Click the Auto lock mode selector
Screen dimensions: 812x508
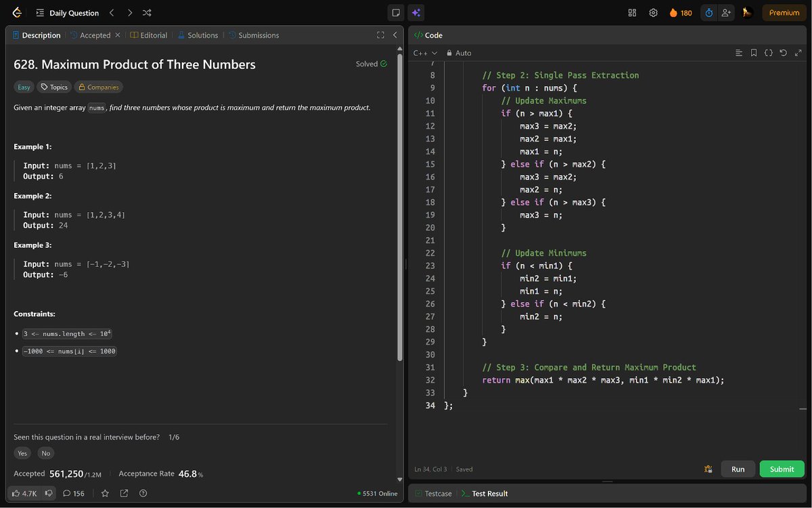[459, 53]
